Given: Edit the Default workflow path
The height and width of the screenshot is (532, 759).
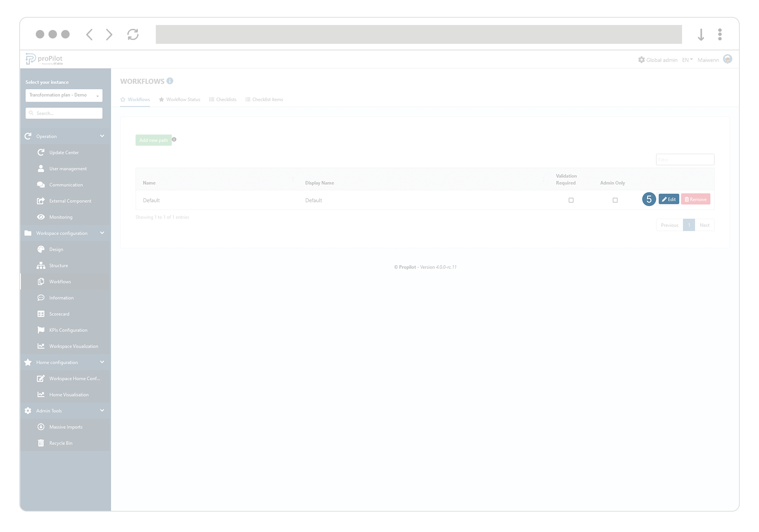Looking at the screenshot, I should (x=669, y=199).
